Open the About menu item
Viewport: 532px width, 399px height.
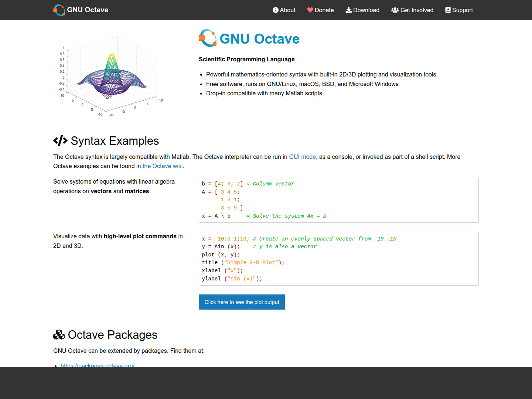tap(284, 10)
